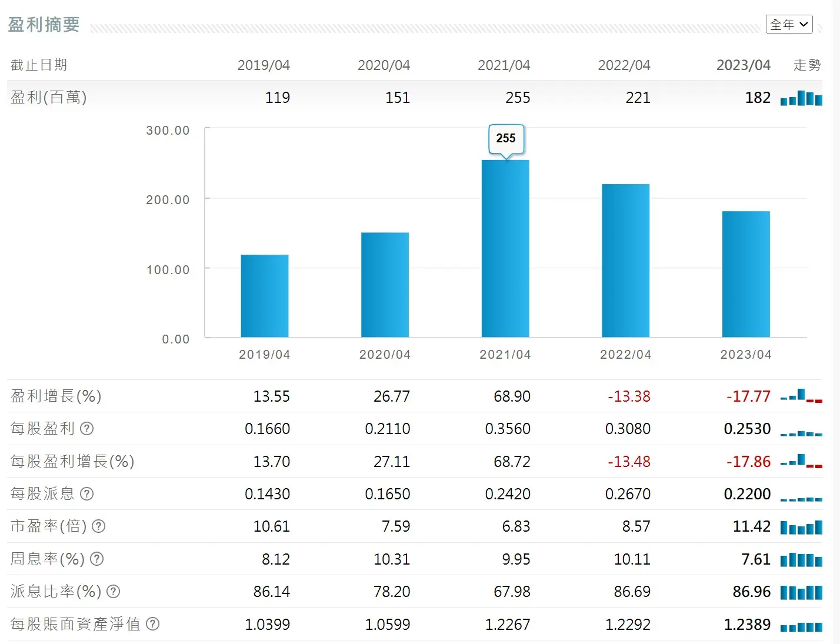Click the help icon beside 市盈率(倍)
Image resolution: width=840 pixels, height=644 pixels.
pyautogui.click(x=99, y=526)
